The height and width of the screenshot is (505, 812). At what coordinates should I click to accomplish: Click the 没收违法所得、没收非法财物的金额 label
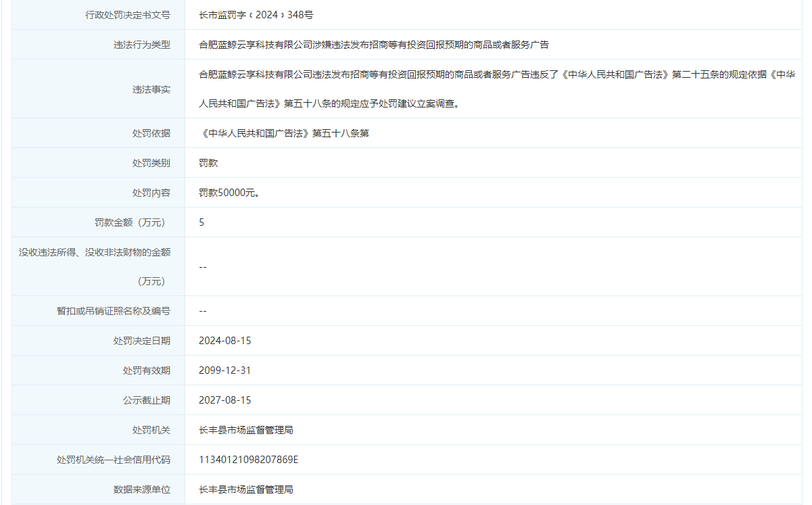tap(94, 266)
